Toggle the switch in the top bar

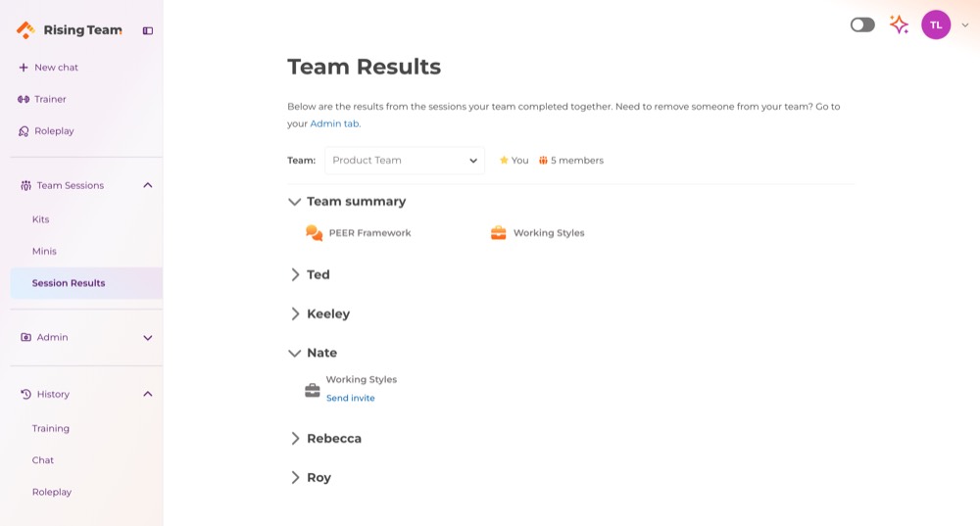pyautogui.click(x=862, y=25)
